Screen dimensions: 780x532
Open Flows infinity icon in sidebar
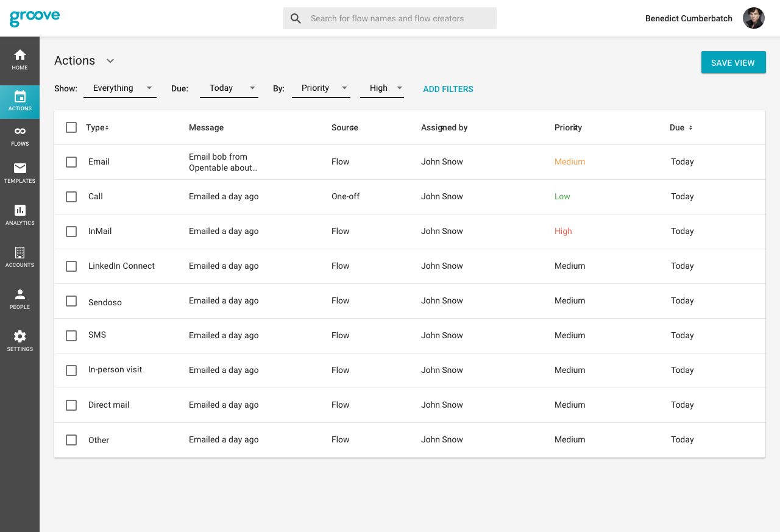[20, 131]
